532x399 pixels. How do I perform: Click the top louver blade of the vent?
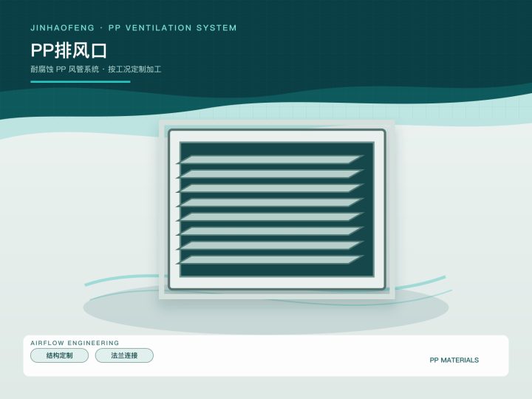click(270, 160)
